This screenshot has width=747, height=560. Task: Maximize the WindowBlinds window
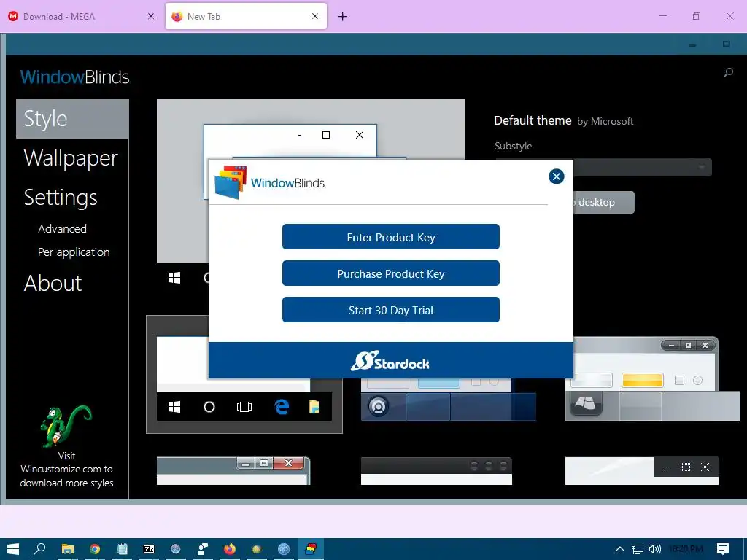pos(727,44)
